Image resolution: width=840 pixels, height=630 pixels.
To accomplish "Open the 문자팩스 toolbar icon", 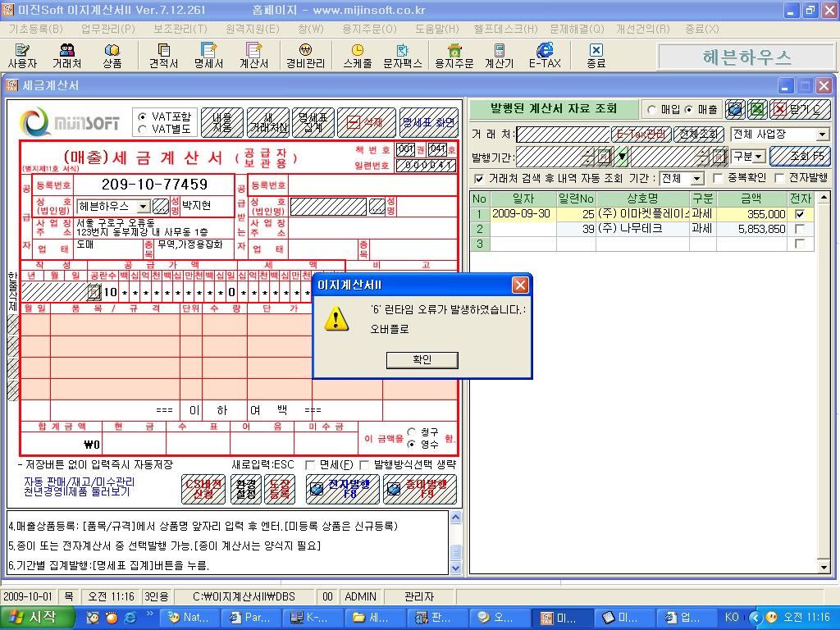I will tap(403, 56).
